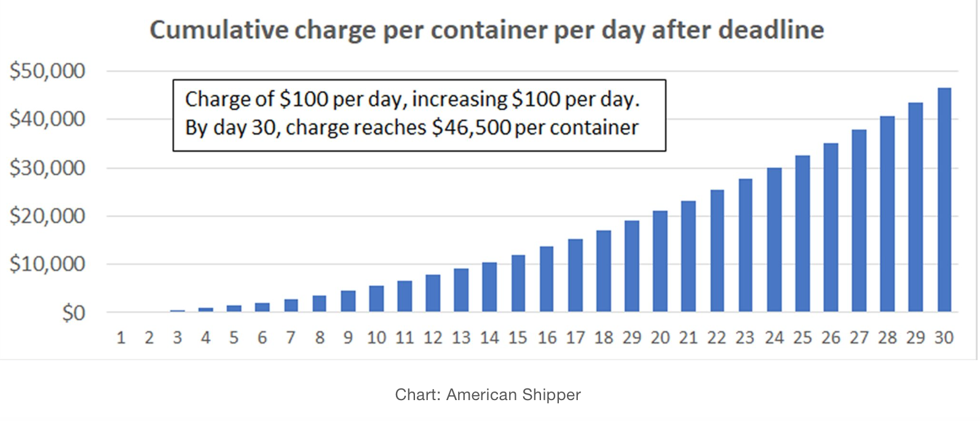Click the $0 y-axis label
The image size is (980, 421).
point(73,313)
